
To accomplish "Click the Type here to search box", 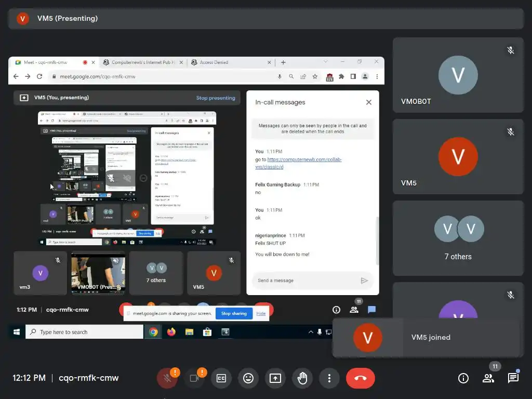I will [x=85, y=332].
